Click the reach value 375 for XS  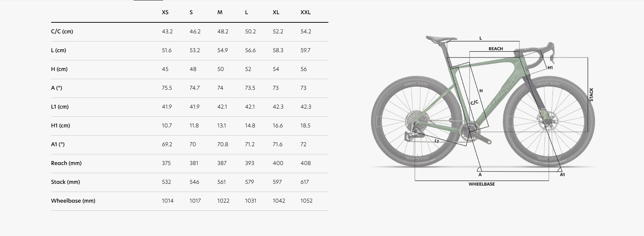(166, 163)
